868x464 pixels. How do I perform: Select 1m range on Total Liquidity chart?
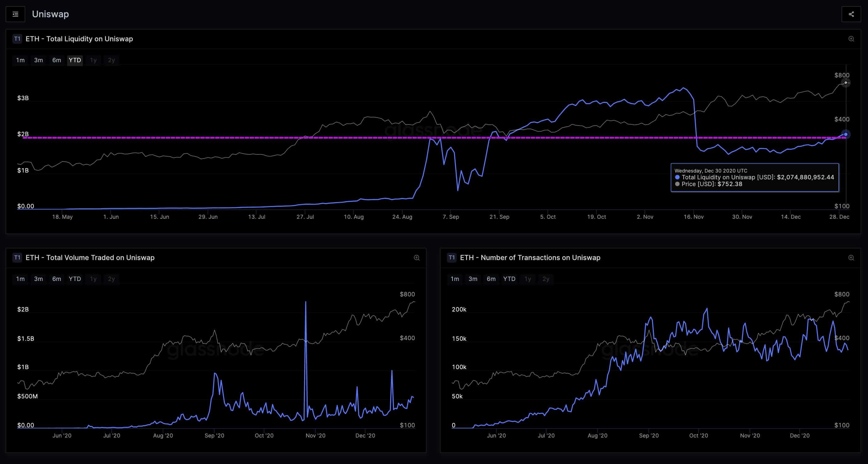[21, 60]
